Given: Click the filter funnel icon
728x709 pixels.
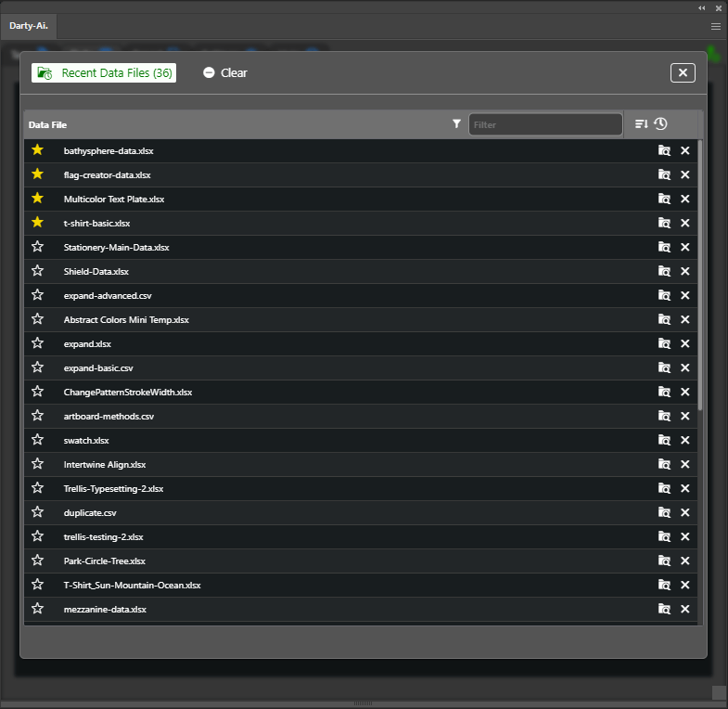Looking at the screenshot, I should coord(456,123).
